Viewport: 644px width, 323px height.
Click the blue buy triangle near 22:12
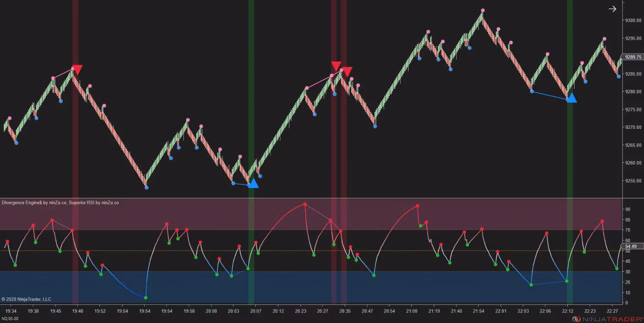pos(572,98)
